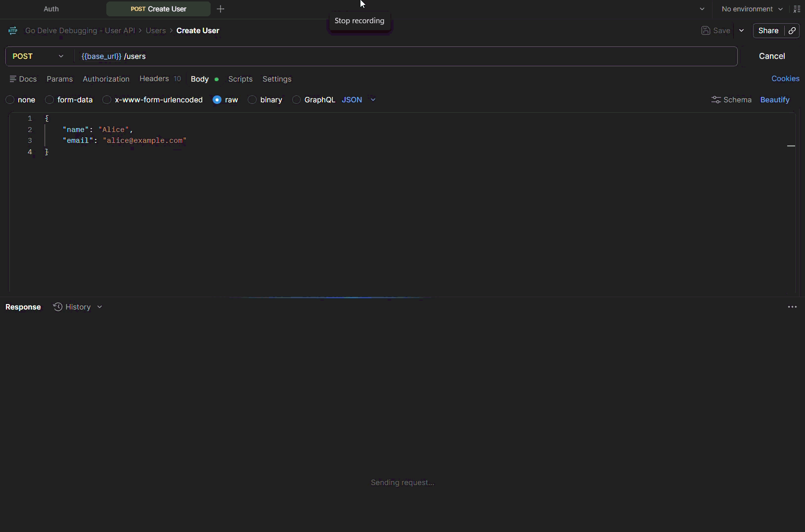Image resolution: width=805 pixels, height=532 pixels.
Task: Click the "alice@example.com" value
Action: click(144, 140)
